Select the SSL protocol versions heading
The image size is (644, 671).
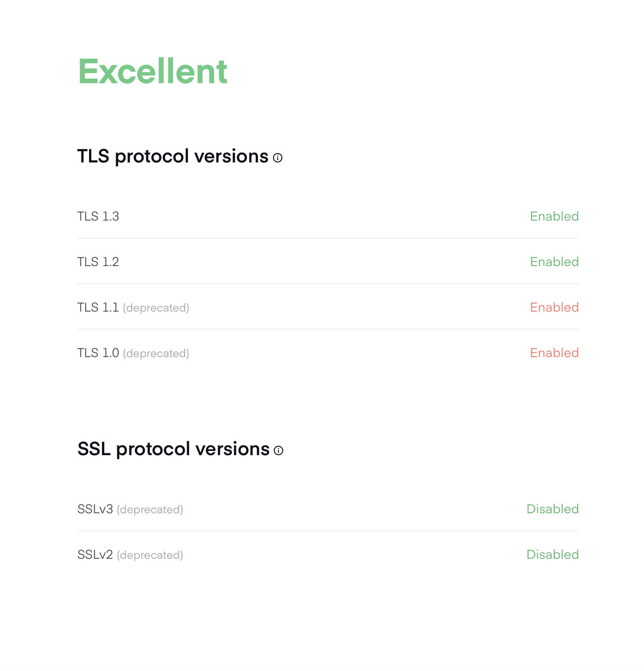pos(174,449)
